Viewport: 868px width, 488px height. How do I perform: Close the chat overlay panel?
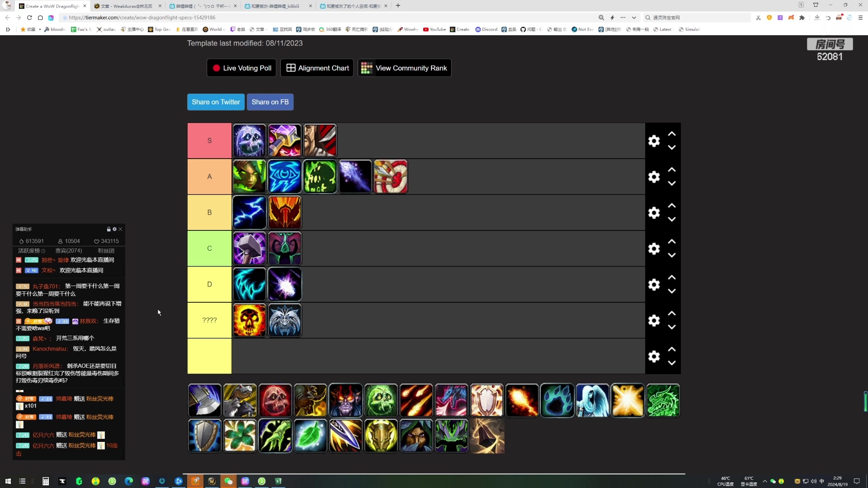coord(120,229)
